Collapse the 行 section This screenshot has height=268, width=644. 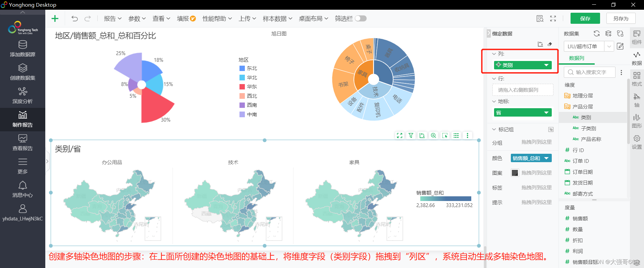click(494, 78)
